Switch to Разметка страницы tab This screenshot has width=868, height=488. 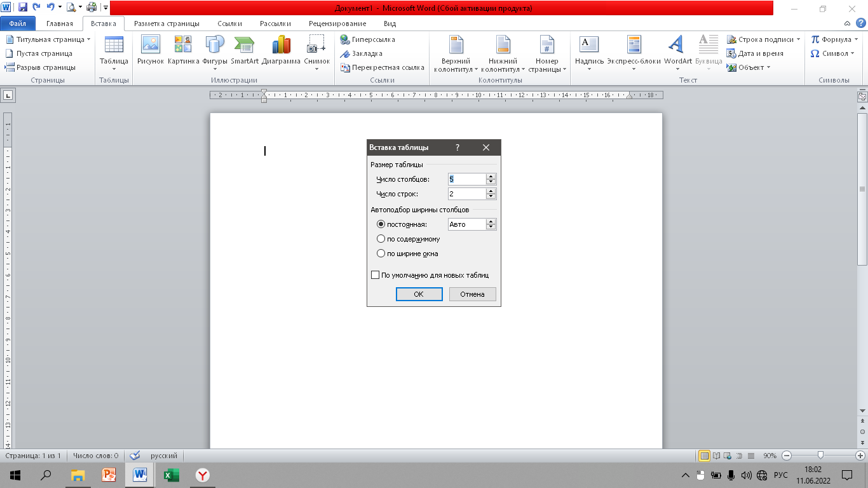[x=166, y=24]
